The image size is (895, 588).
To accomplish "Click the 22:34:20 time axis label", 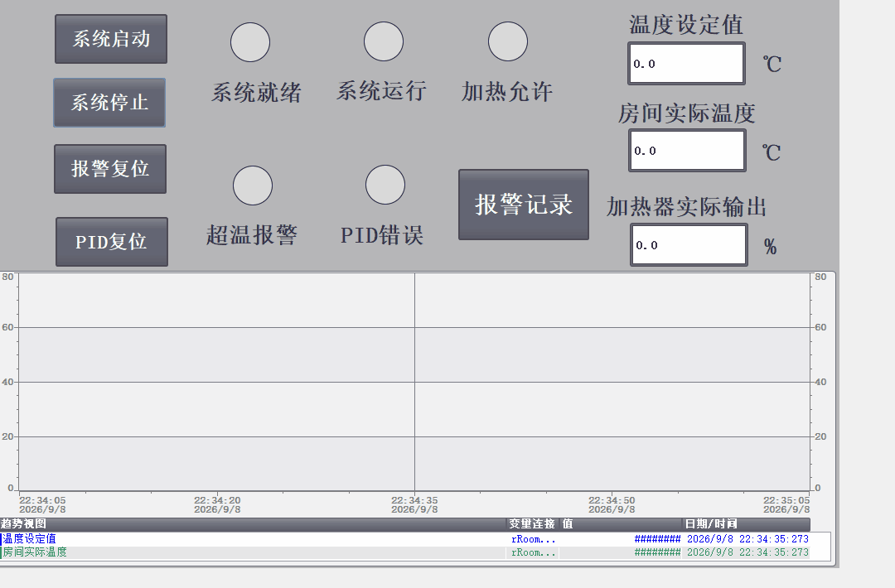I will [x=217, y=500].
